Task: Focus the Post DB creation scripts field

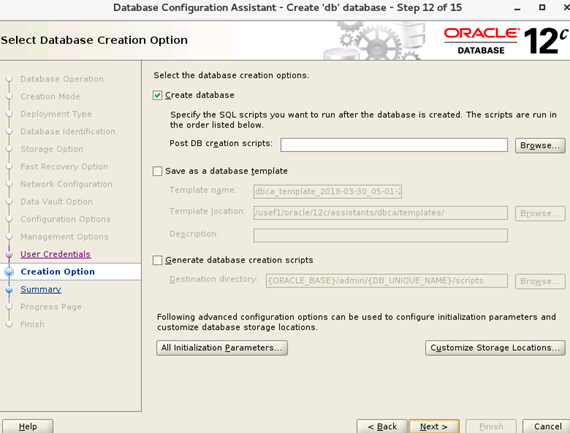Action: tap(394, 145)
